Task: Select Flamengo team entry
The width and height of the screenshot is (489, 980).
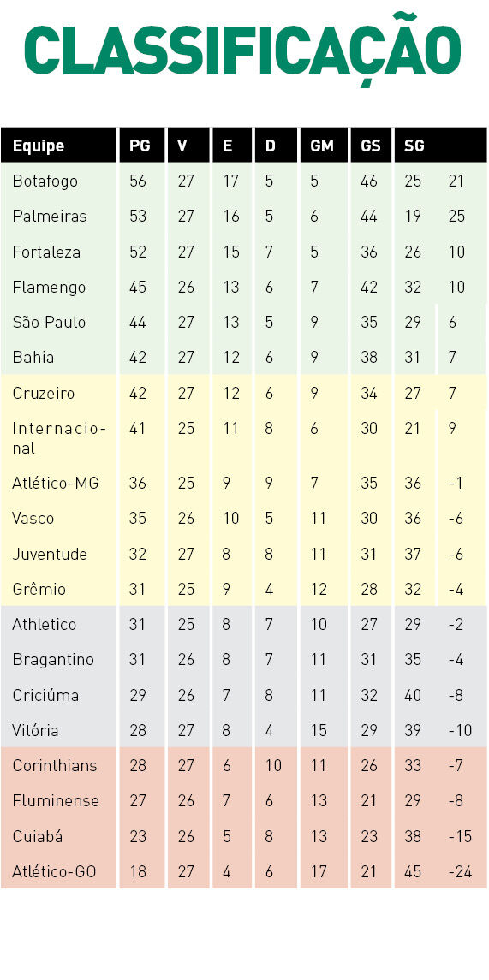Action: coord(49,288)
